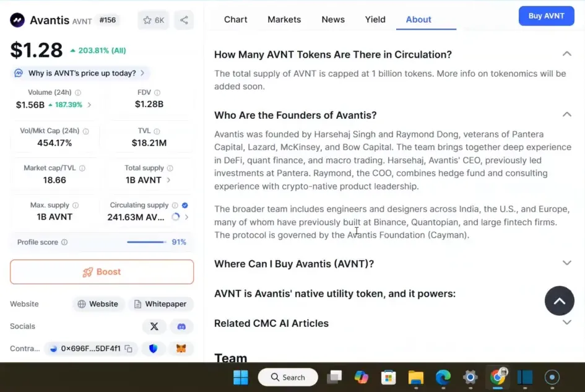Switch to the Chart tab
The image size is (585, 392).
point(235,19)
